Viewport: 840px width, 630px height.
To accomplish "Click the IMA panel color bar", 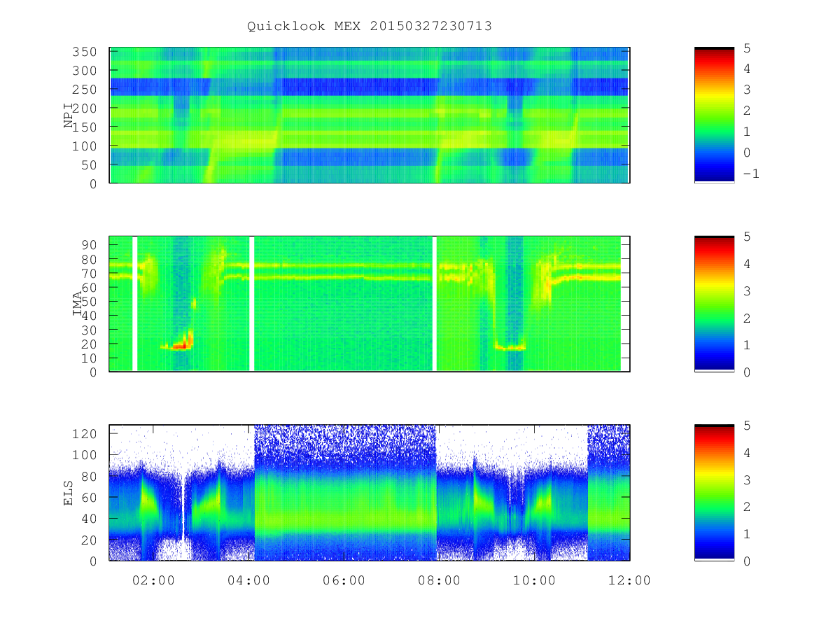I will click(714, 304).
